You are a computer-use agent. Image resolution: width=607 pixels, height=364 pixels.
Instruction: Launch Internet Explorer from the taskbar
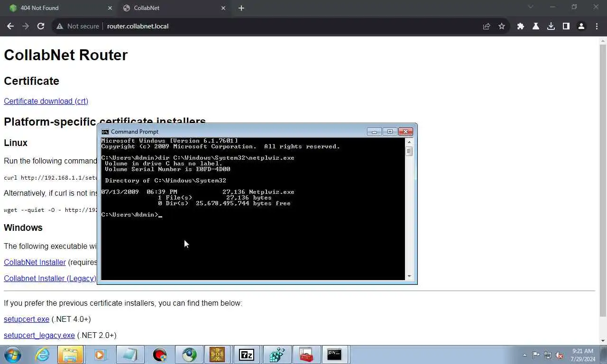tap(42, 355)
